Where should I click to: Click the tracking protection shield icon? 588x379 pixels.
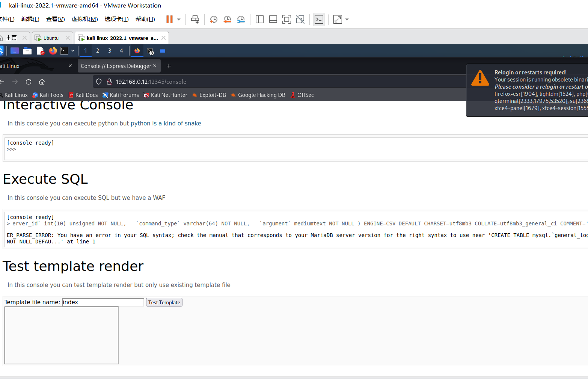tap(99, 82)
